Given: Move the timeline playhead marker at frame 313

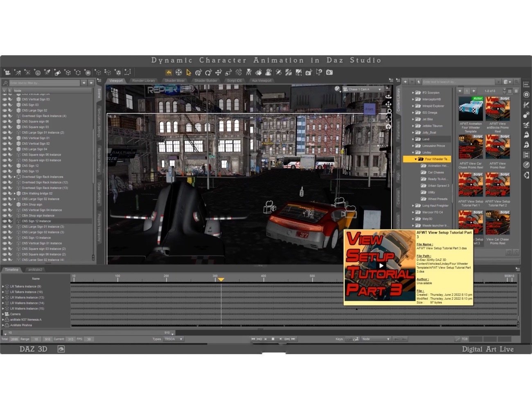Looking at the screenshot, I should click(221, 279).
